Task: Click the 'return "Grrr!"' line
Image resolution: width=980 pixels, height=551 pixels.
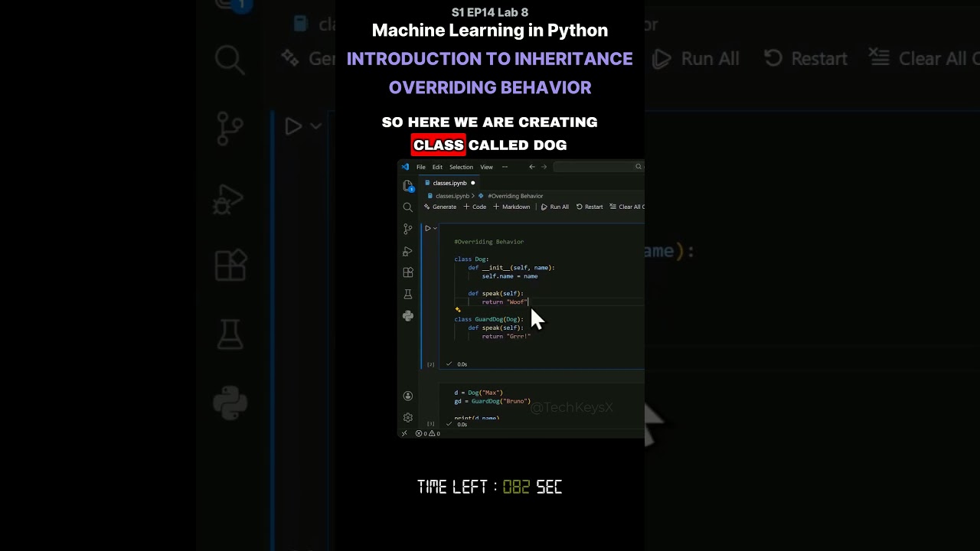Action: tap(506, 336)
